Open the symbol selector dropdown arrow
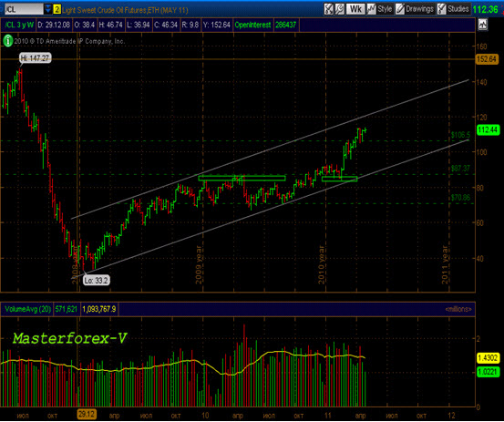Image resolution: width=504 pixels, height=422 pixels. click(x=48, y=9)
